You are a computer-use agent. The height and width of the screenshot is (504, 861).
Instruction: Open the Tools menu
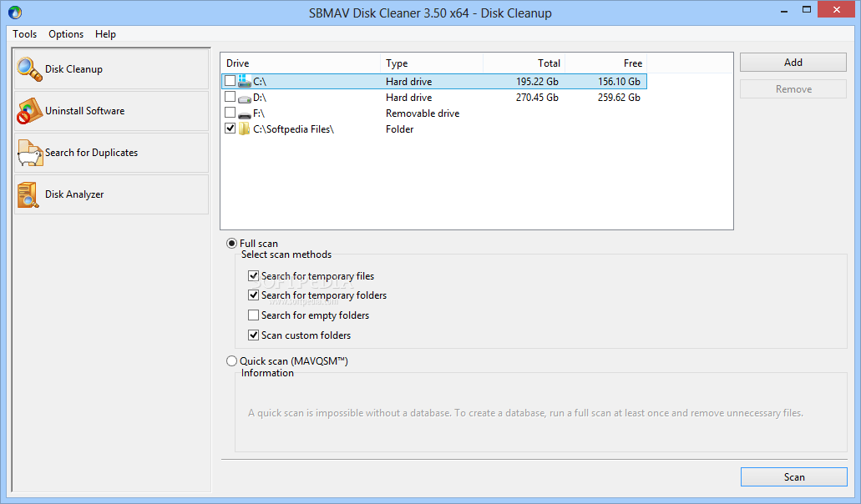25,34
